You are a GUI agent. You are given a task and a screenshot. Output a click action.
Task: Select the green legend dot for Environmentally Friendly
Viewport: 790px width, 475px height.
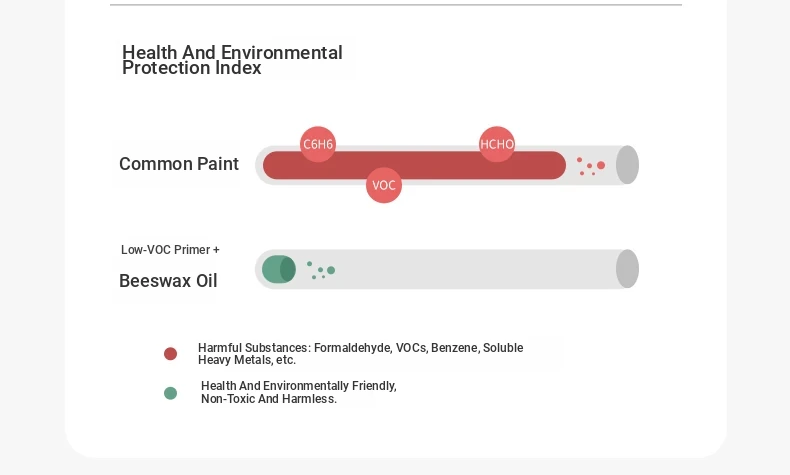coord(170,393)
